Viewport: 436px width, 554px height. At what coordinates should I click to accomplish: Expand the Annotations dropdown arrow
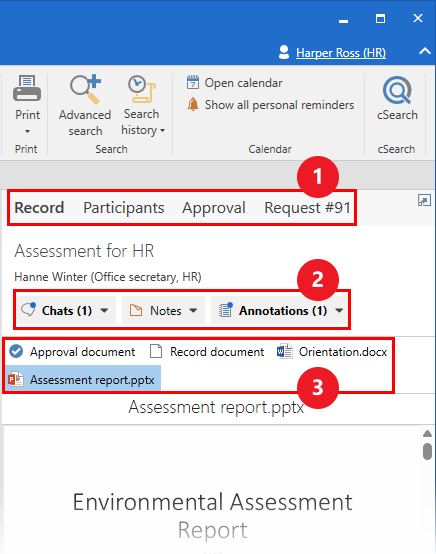339,311
